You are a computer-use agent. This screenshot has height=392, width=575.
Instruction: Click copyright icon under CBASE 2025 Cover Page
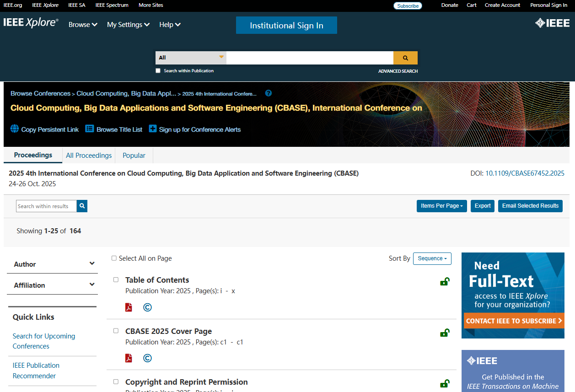(147, 358)
